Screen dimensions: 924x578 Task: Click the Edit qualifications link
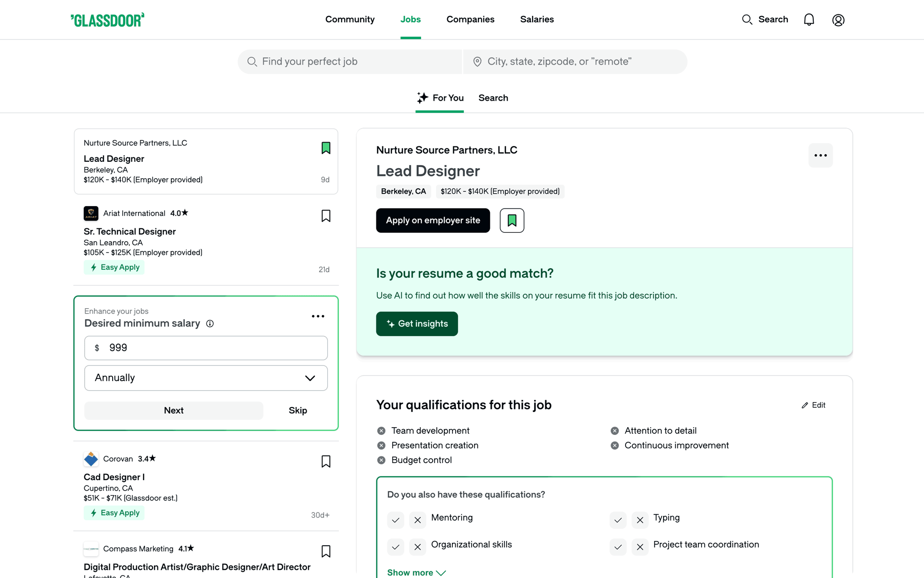pyautogui.click(x=814, y=406)
